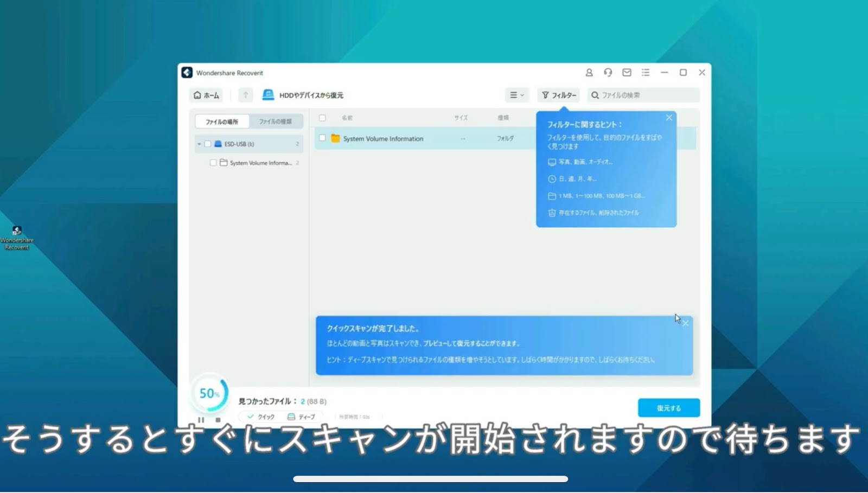Click the clock date hint icon
The image size is (868, 493).
point(552,179)
